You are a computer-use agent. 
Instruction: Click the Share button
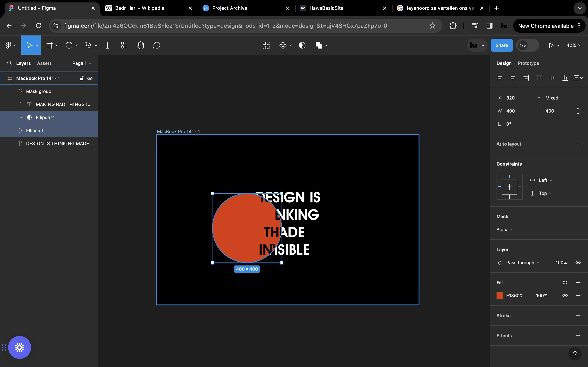pyautogui.click(x=502, y=45)
